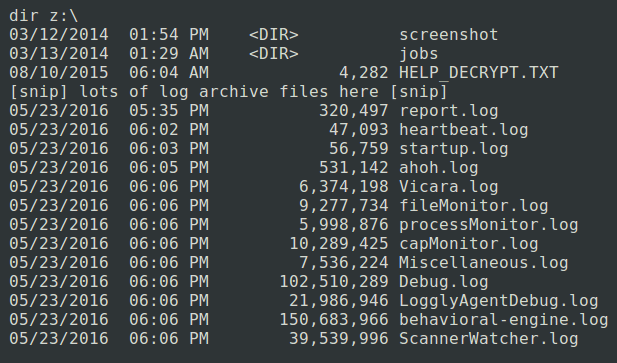Viewport: 617px width, 363px height.
Task: Click the heartbeat.log filename
Action: pyautogui.click(x=464, y=130)
